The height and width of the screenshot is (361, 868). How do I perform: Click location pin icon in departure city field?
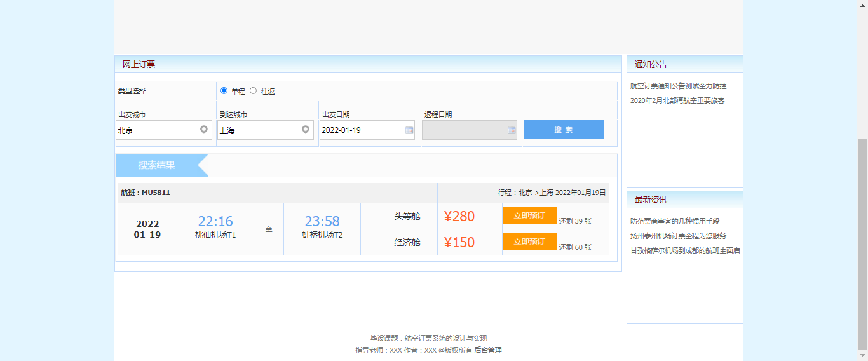point(204,130)
